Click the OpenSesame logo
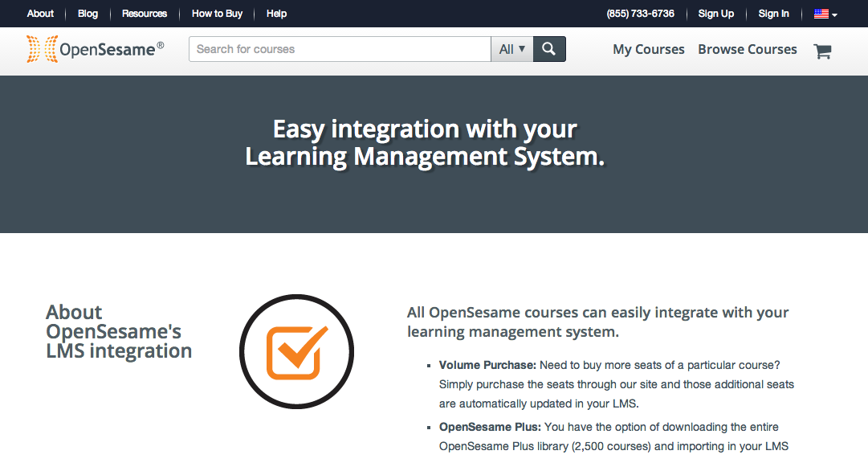Viewport: 868px width, 463px height. click(x=95, y=49)
